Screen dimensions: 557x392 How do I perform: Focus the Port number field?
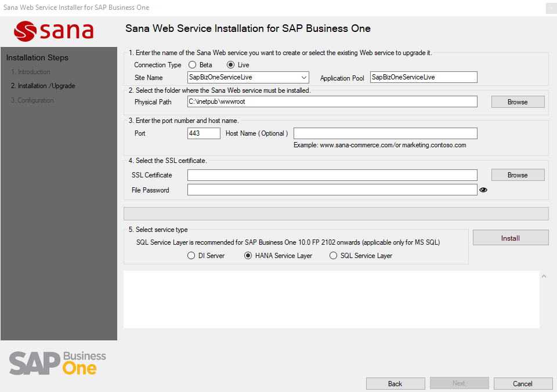[204, 133]
